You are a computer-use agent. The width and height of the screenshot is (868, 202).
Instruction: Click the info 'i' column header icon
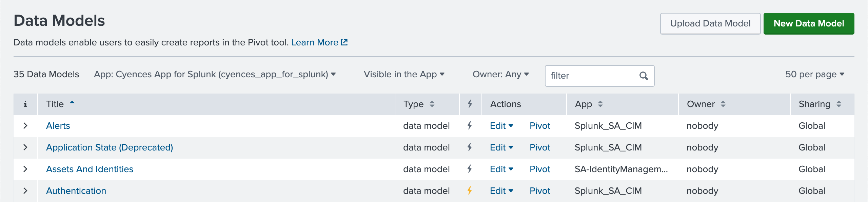click(x=25, y=104)
